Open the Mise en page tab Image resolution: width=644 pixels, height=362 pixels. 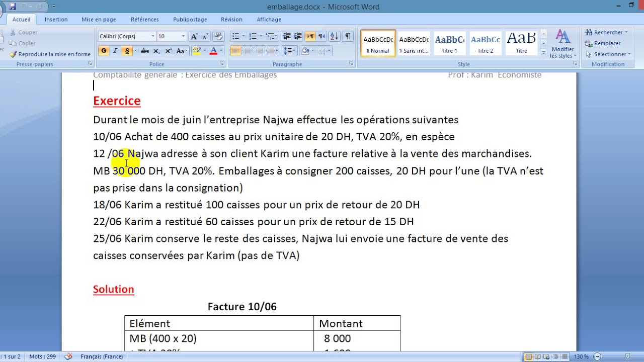pos(99,20)
